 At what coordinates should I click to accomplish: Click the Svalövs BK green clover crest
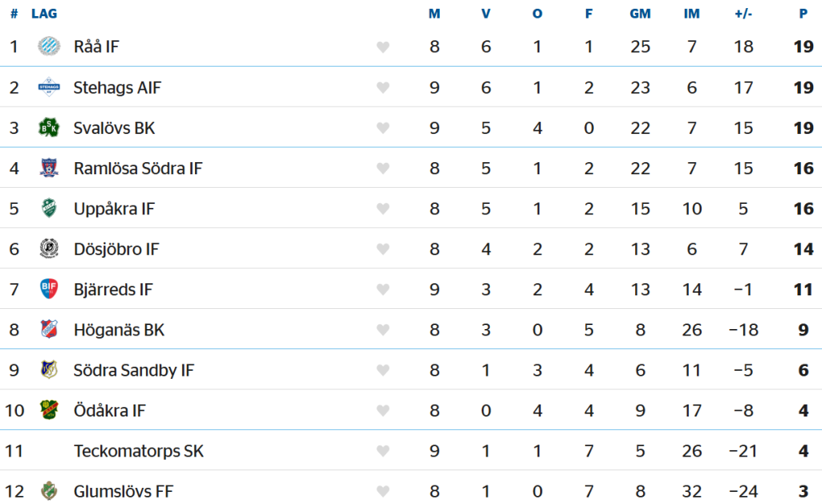[x=49, y=128]
